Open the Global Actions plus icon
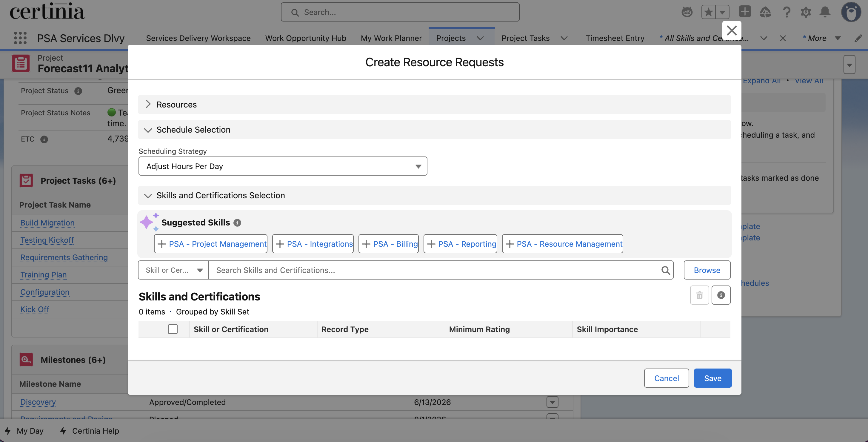Viewport: 868px width, 442px height. point(745,12)
